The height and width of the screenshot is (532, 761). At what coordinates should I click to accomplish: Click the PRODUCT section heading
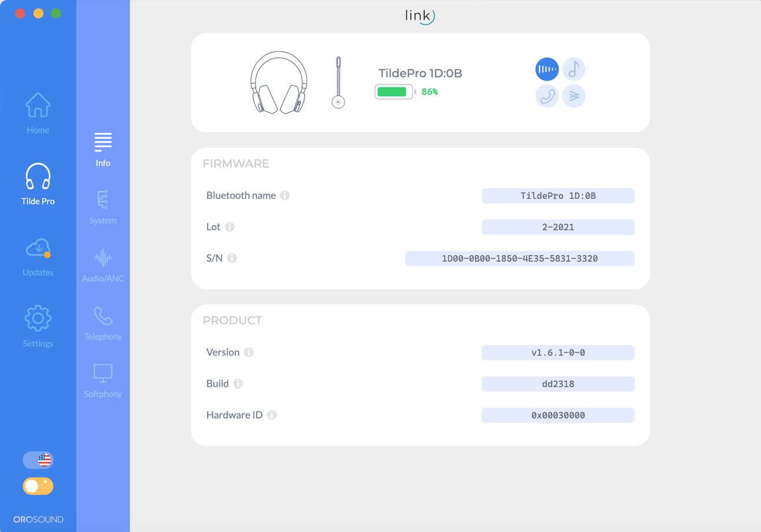(232, 320)
